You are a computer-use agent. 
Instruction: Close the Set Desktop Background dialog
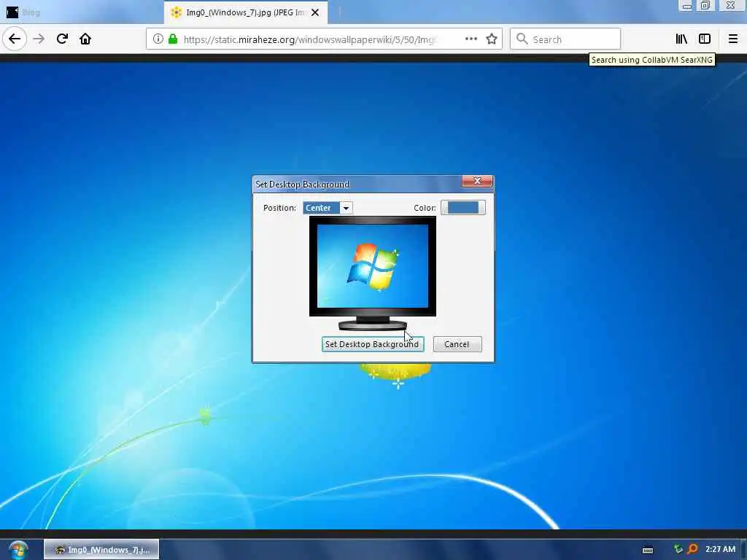tap(477, 181)
